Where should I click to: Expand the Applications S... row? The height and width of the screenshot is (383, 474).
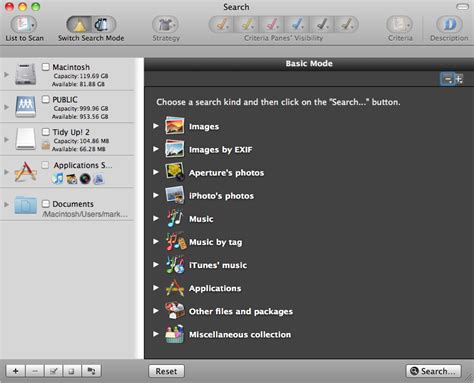pyautogui.click(x=6, y=172)
